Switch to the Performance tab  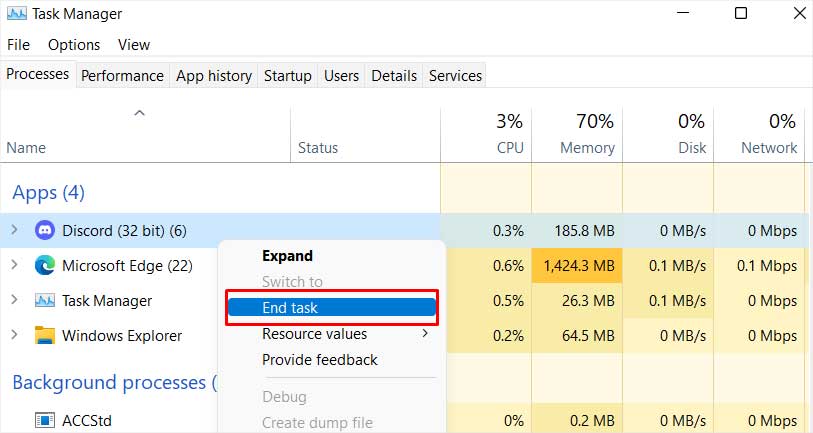(x=122, y=76)
